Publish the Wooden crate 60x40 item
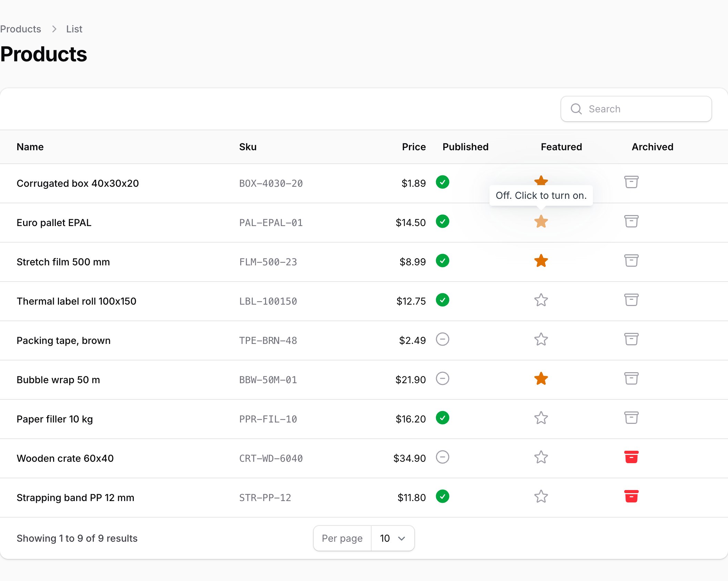Viewport: 728px width, 581px height. [442, 457]
